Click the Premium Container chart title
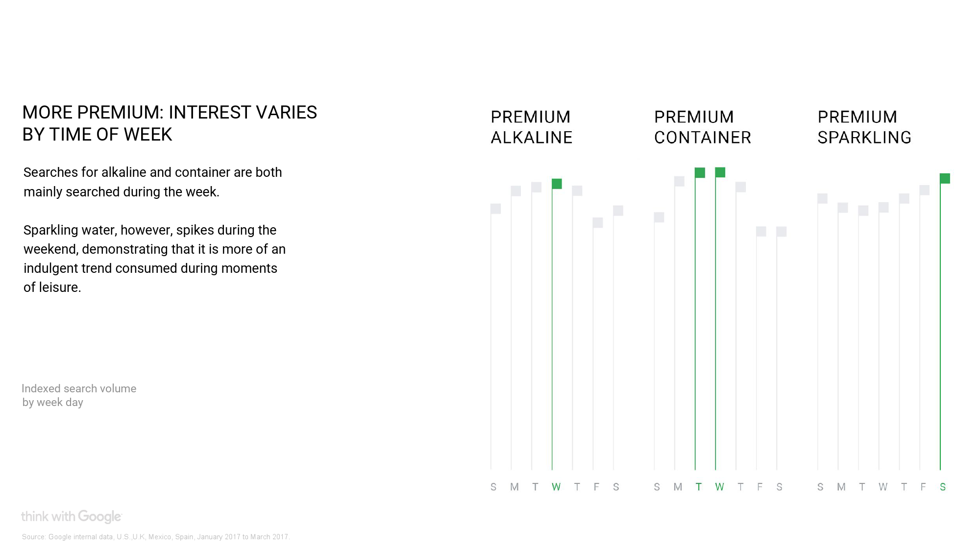Screen dimensions: 980x551 coord(703,127)
